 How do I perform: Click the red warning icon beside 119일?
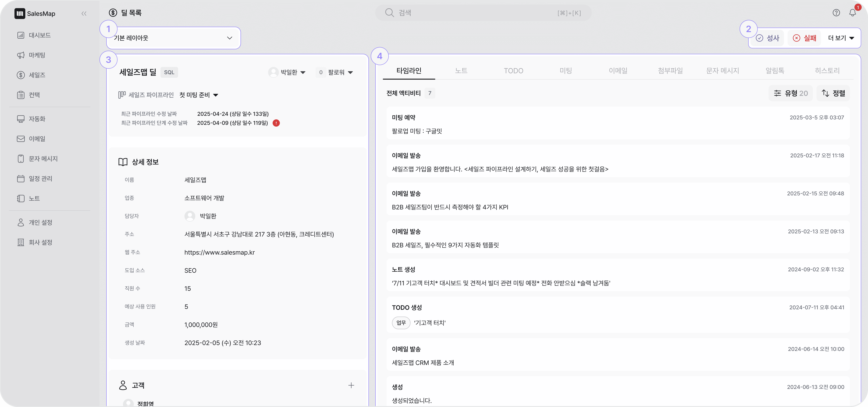276,123
